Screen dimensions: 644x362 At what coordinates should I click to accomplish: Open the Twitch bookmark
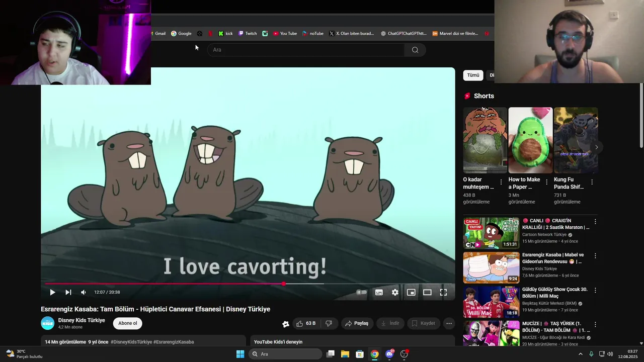[248, 34]
